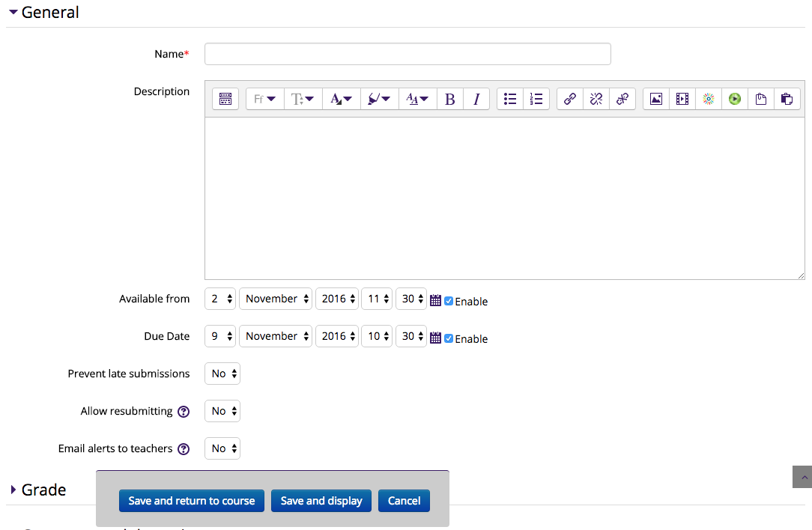Image resolution: width=812 pixels, height=530 pixels.
Task: Click Save and return to course
Action: tap(192, 501)
